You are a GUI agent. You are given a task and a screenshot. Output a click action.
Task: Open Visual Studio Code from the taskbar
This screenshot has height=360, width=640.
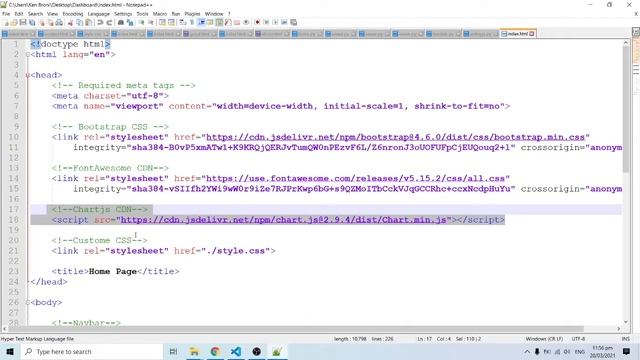pyautogui.click(x=236, y=351)
